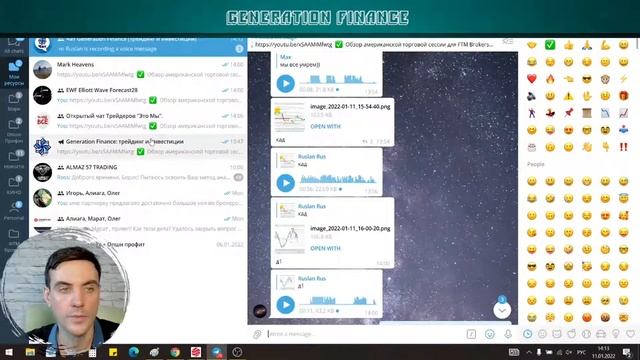Open the All chats folder in the sidebar
640x360 pixels.
point(14,45)
